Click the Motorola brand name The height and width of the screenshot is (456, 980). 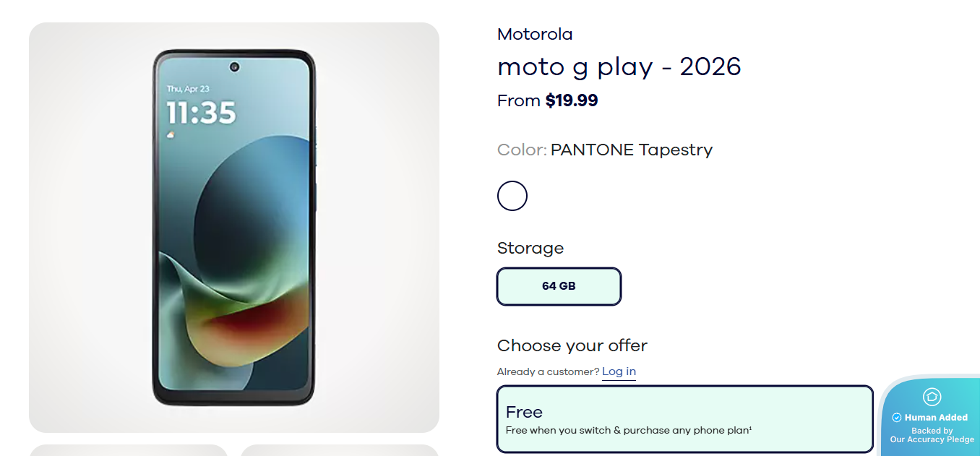point(535,34)
